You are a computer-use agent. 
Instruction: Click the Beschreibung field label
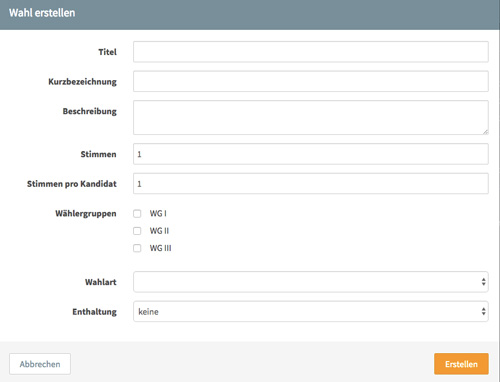tap(90, 111)
